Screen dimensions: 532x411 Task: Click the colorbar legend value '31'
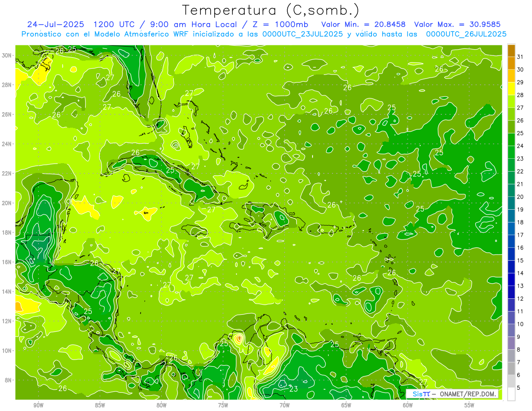pos(520,57)
